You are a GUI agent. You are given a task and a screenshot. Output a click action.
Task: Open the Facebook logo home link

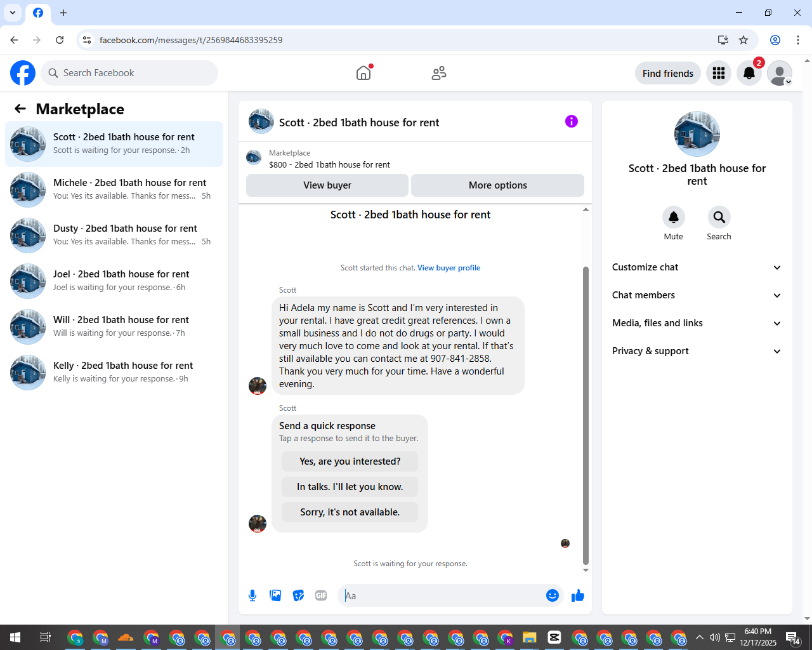click(x=23, y=73)
